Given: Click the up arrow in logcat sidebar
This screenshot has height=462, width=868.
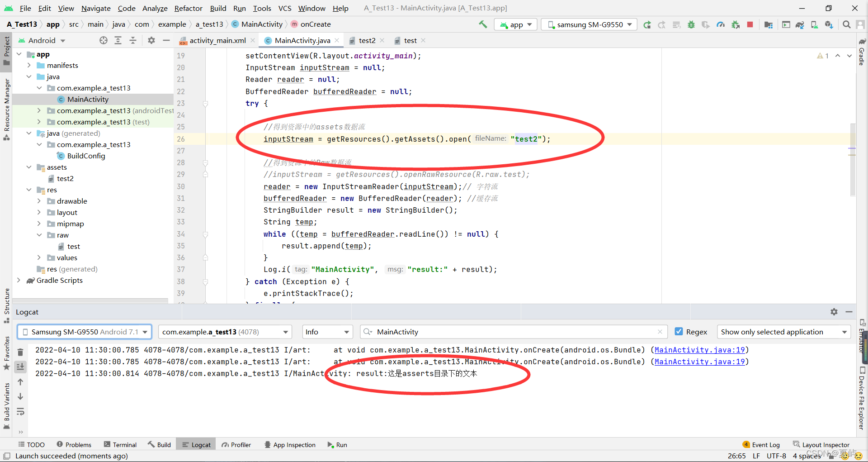Looking at the screenshot, I should click(x=20, y=382).
